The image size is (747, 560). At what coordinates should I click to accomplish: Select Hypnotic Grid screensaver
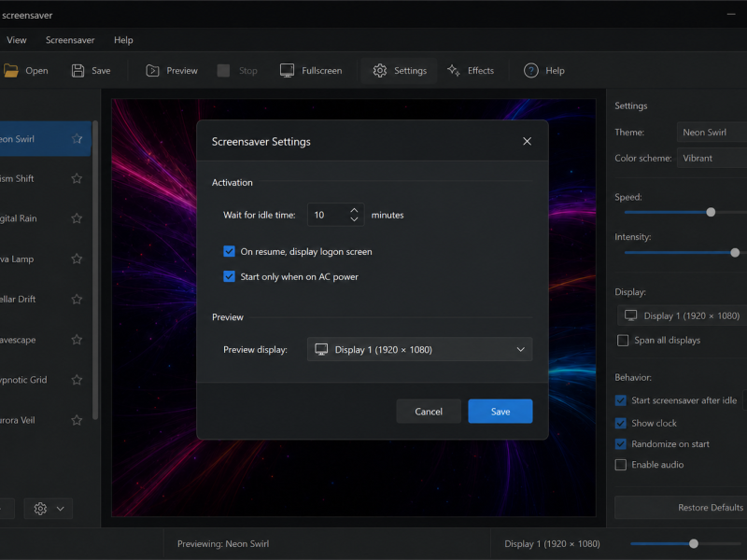(45, 380)
